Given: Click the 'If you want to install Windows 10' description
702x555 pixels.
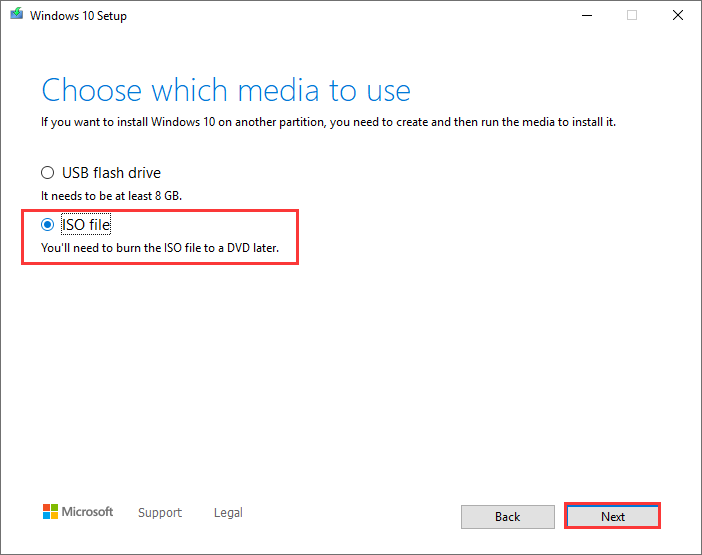Looking at the screenshot, I should [329, 122].
